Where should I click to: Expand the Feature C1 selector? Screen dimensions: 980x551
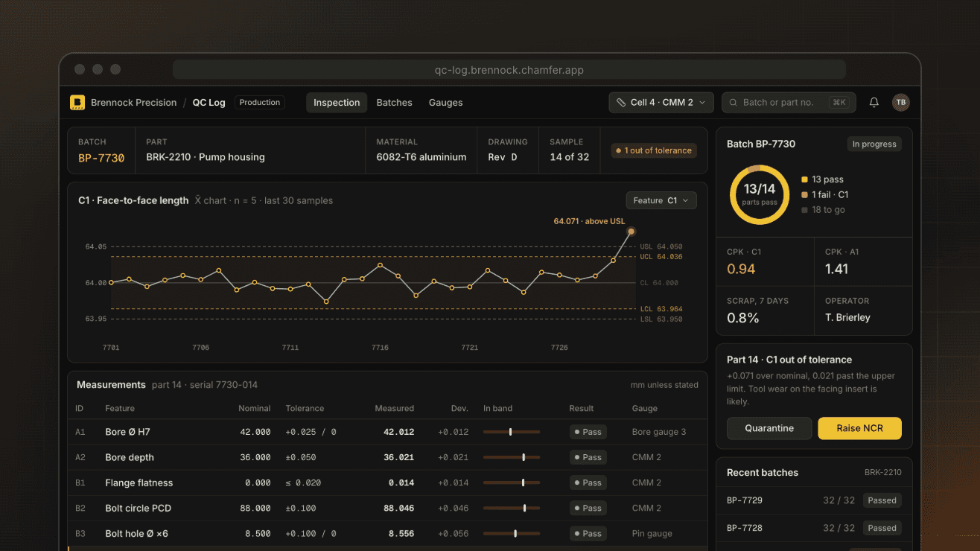(x=661, y=200)
